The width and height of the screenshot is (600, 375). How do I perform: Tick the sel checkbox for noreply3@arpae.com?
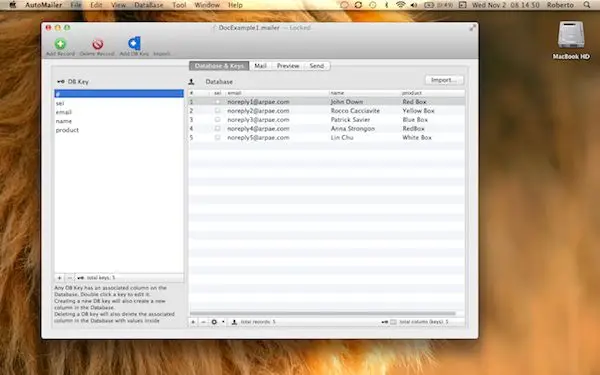click(217, 120)
